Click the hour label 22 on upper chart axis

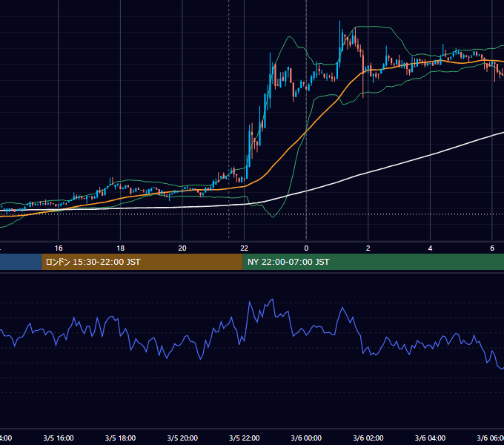point(245,248)
